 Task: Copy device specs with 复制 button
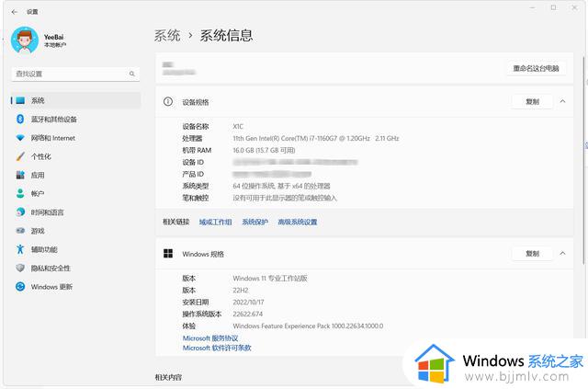pos(532,101)
